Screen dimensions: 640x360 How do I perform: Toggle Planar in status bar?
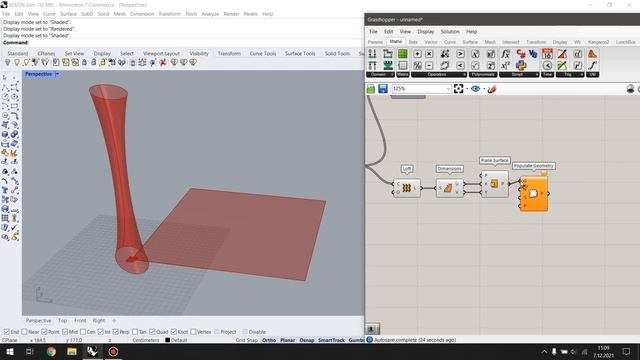[x=288, y=340]
